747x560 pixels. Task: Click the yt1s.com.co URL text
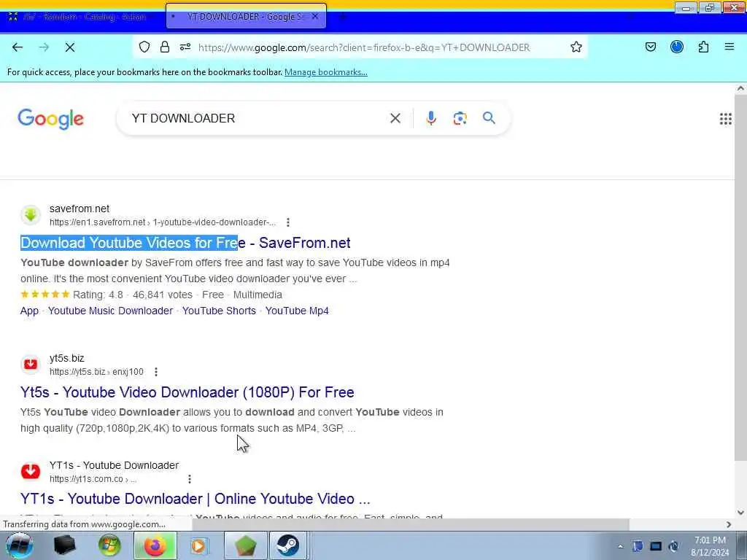(93, 479)
